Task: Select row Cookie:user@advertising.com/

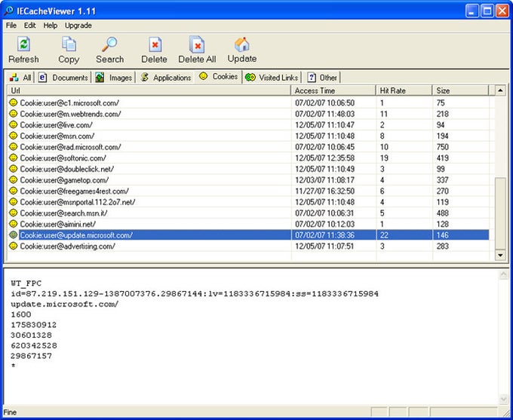Action: tap(248, 246)
